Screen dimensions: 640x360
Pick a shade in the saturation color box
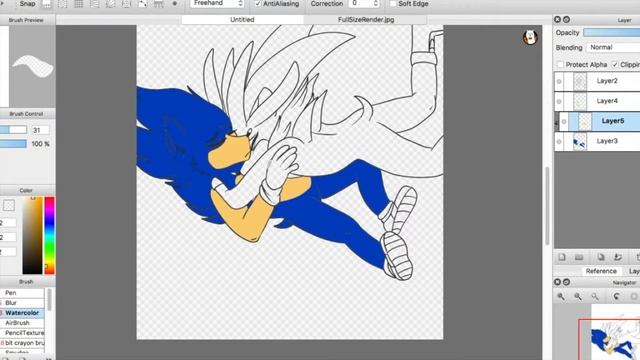(x=33, y=236)
